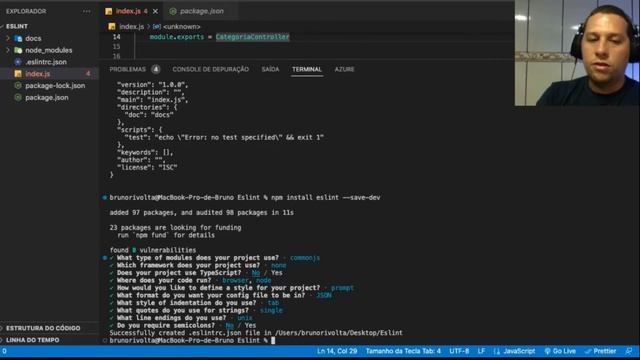Screen dimensions: 640x360
Task: Switch to the package.json editor tab
Action: 202,11
